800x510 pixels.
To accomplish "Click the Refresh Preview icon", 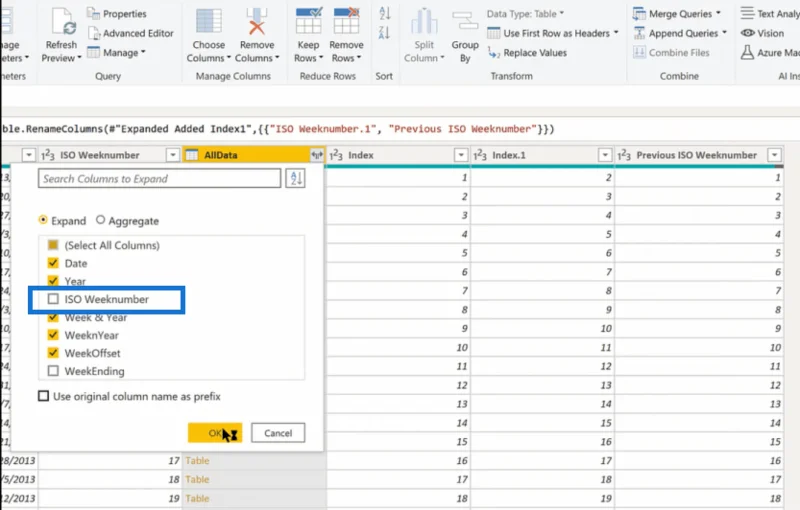I will point(64,22).
